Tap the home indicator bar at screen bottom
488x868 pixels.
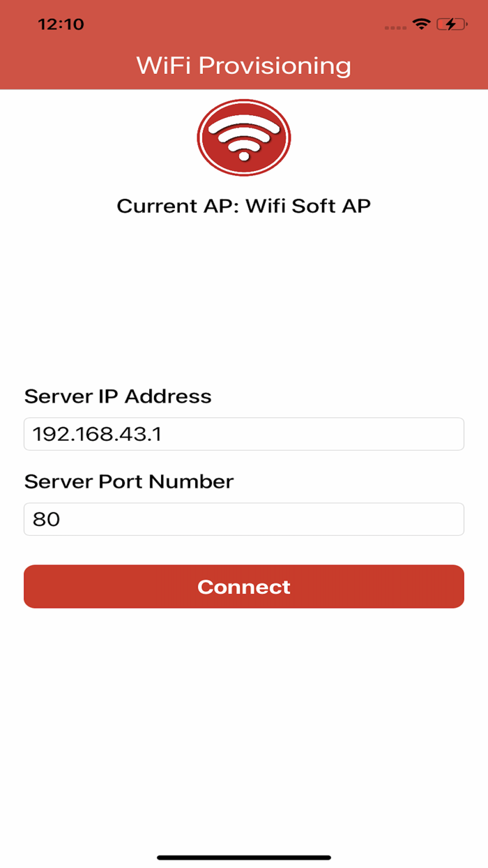click(244, 855)
